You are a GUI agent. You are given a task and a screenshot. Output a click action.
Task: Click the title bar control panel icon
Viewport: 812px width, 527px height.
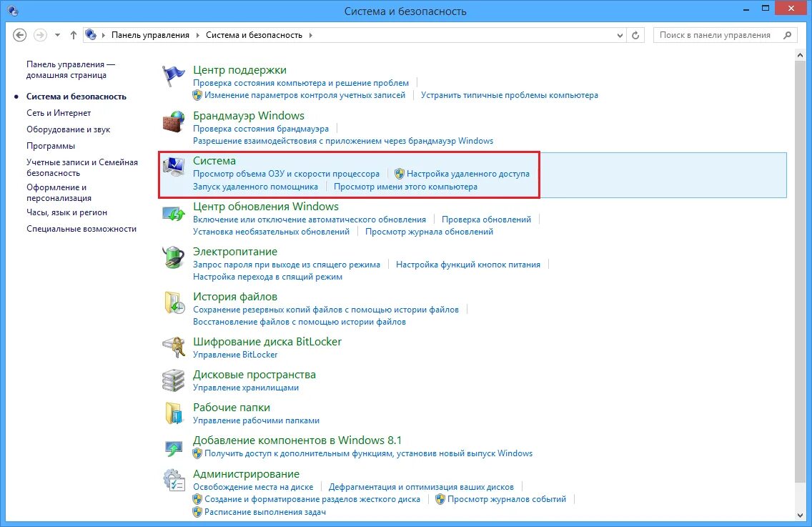pos(13,10)
